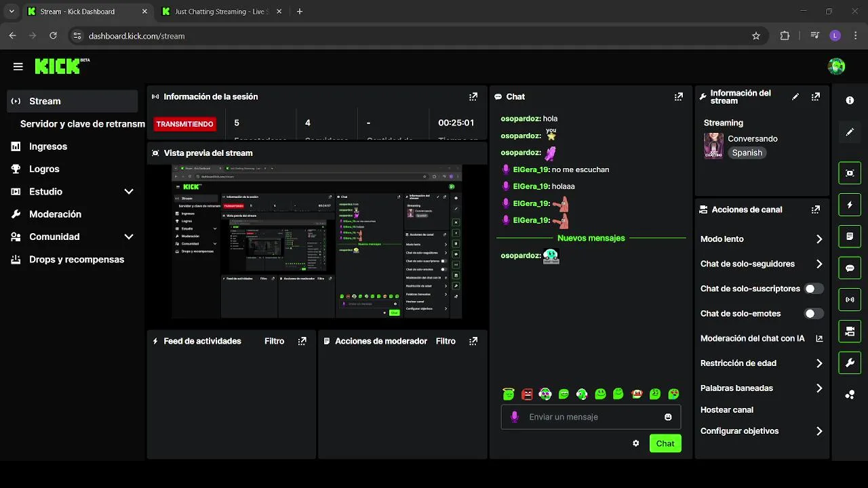This screenshot has width=868, height=488.
Task: Click the pencil icon in right toolbar
Action: 850,132
